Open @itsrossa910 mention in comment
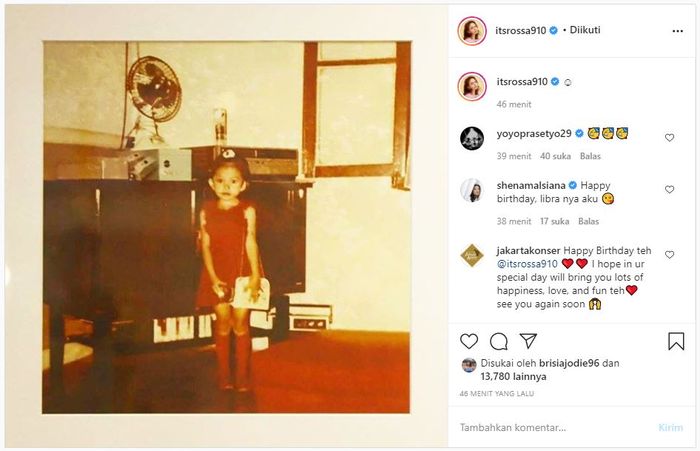 tap(527, 264)
